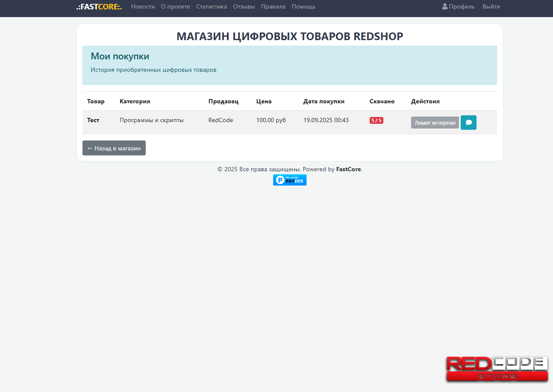Log out using the Выйти link
Image resolution: width=553 pixels, height=392 pixels.
pyautogui.click(x=491, y=7)
